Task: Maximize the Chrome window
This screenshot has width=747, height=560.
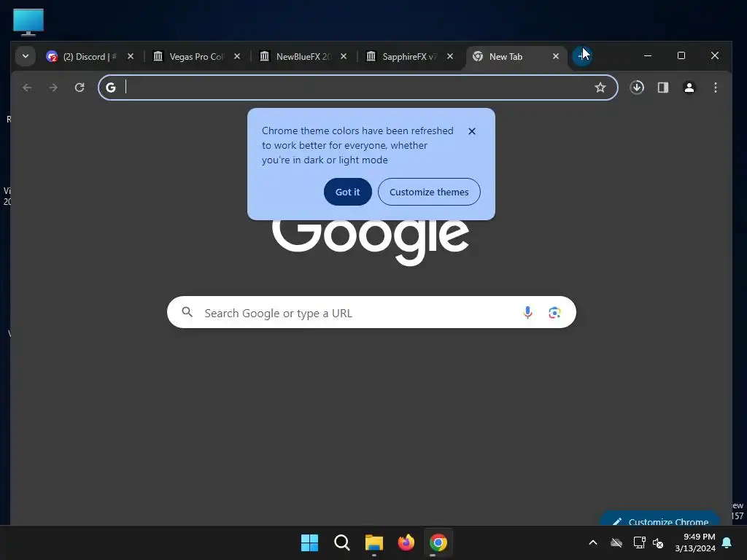Action: click(x=681, y=55)
